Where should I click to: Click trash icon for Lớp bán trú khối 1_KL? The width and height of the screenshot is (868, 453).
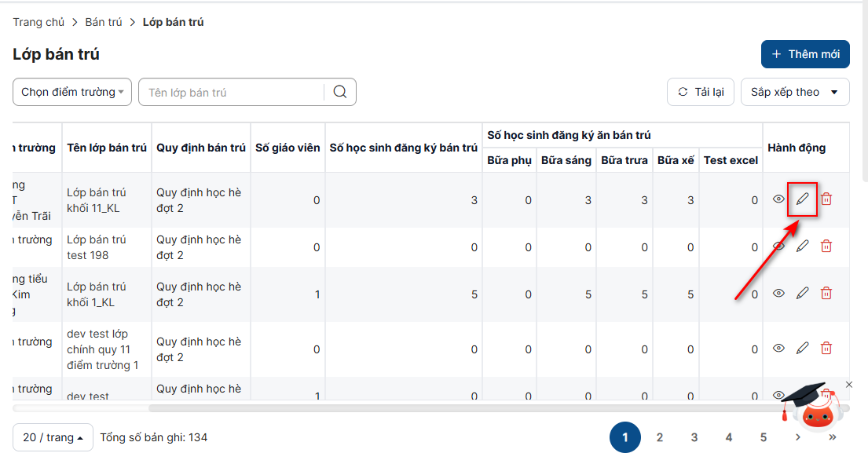click(826, 294)
